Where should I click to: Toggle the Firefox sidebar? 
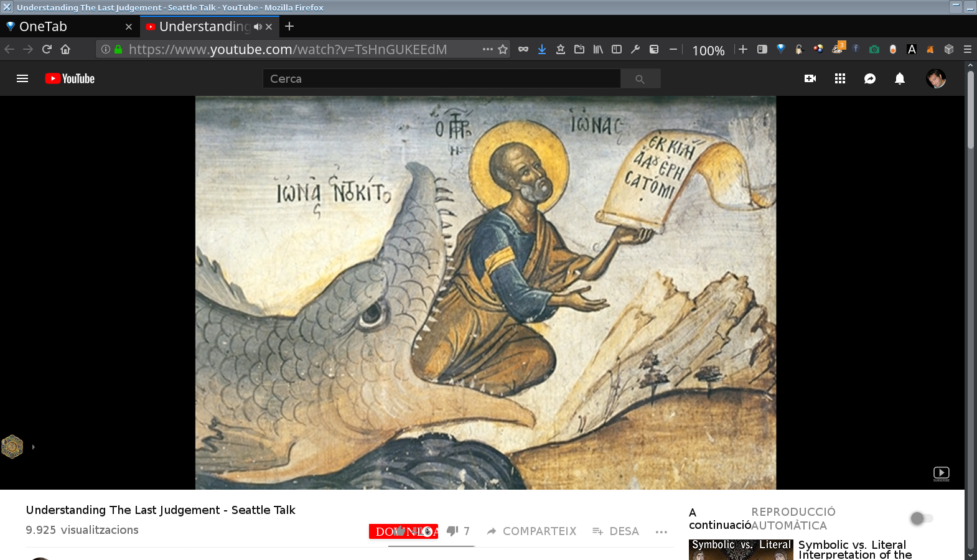point(617,49)
